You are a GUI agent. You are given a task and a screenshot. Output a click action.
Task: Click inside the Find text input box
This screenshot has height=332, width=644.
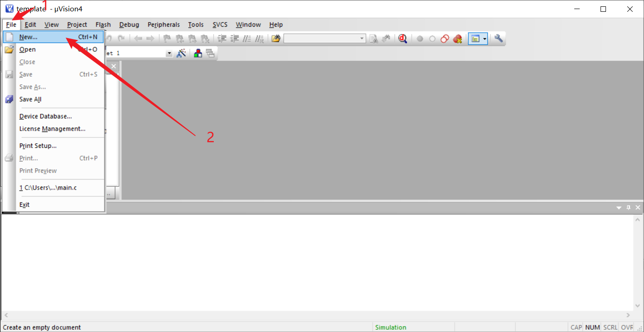[x=321, y=39]
